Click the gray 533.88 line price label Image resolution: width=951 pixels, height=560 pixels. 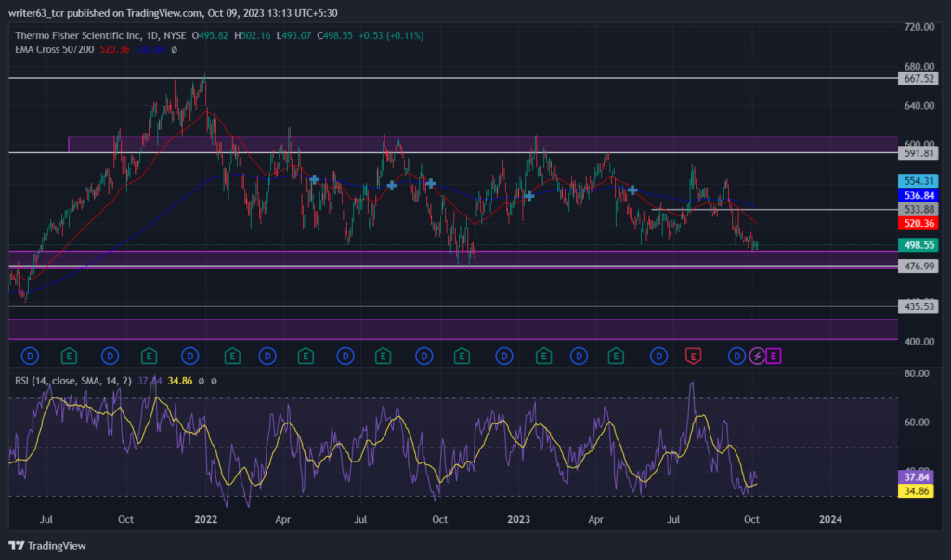click(x=918, y=209)
